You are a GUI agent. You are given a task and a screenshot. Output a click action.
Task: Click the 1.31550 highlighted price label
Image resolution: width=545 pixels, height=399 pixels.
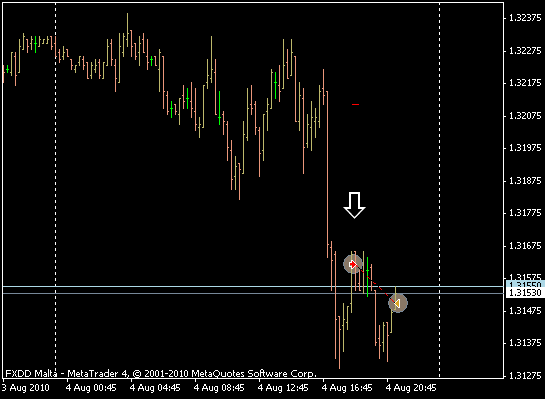pyautogui.click(x=524, y=285)
